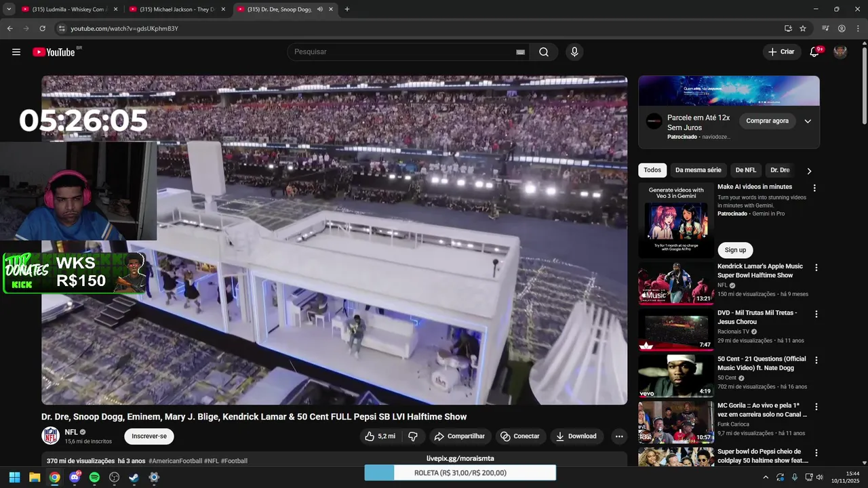Open tab search dropdown arrow
Screen dimensions: 868x488
(x=9, y=9)
